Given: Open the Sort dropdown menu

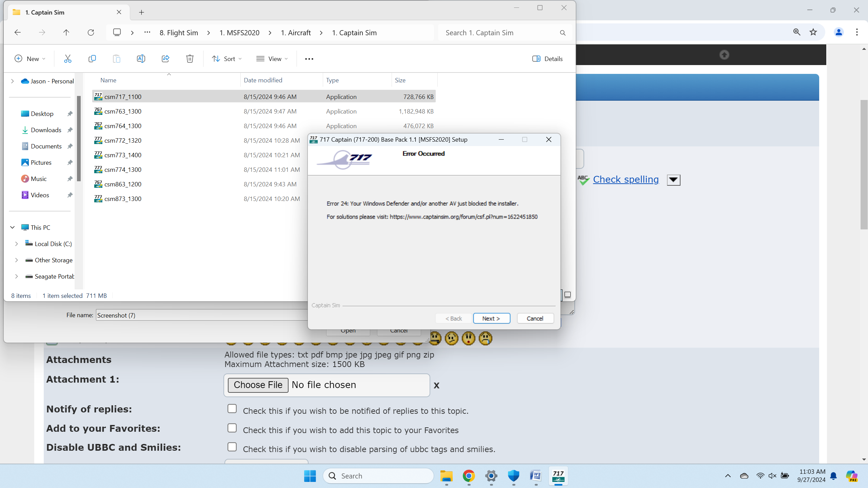Looking at the screenshot, I should (x=227, y=59).
